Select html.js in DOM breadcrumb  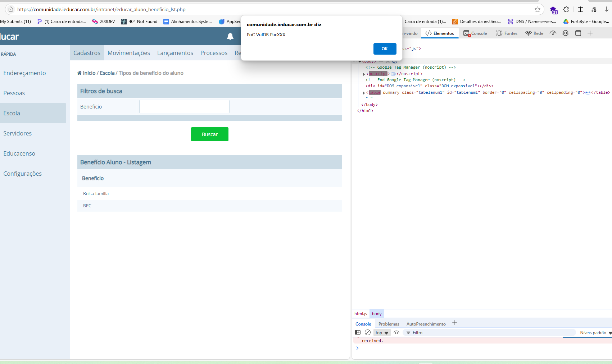tap(361, 314)
